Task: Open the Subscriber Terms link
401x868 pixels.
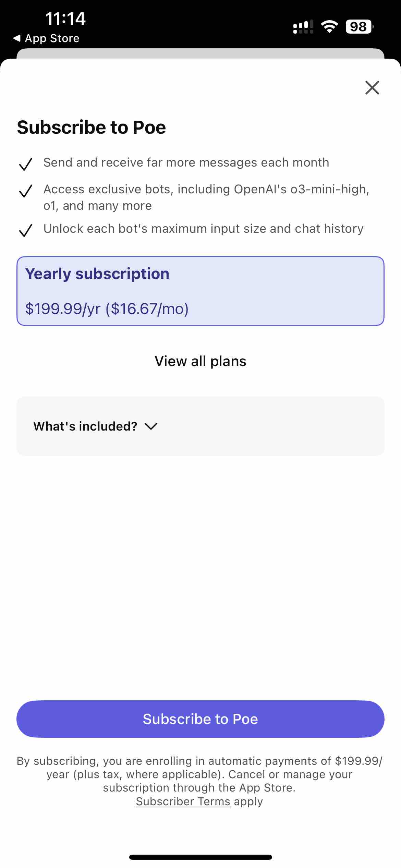Action: [183, 801]
